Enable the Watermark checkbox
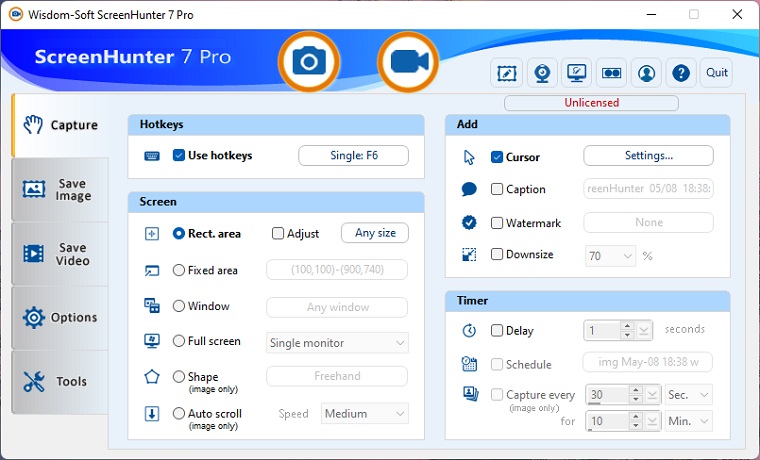 coord(497,223)
